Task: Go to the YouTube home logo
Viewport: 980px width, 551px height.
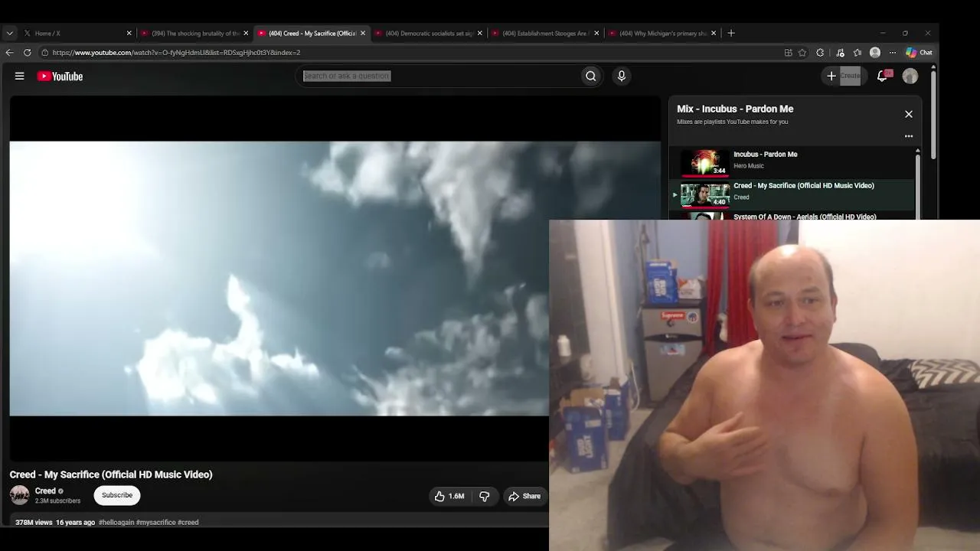Action: (60, 77)
